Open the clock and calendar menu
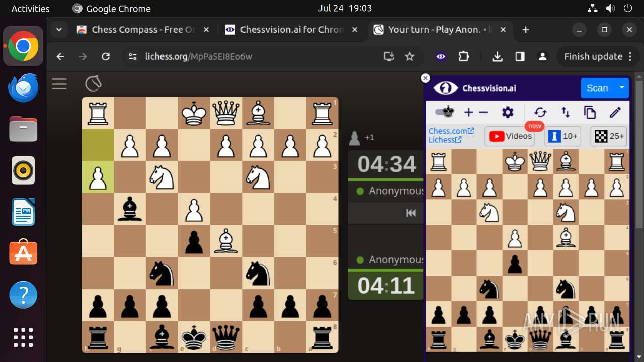Image resolution: width=644 pixels, height=362 pixels. click(345, 8)
